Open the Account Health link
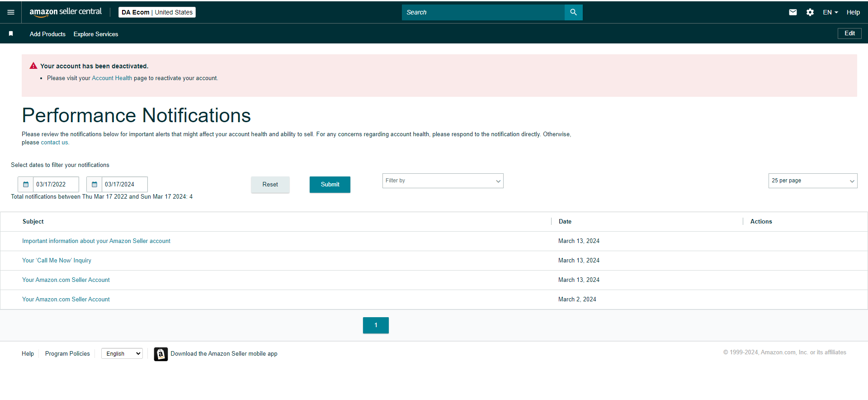The height and width of the screenshot is (400, 868). 112,78
